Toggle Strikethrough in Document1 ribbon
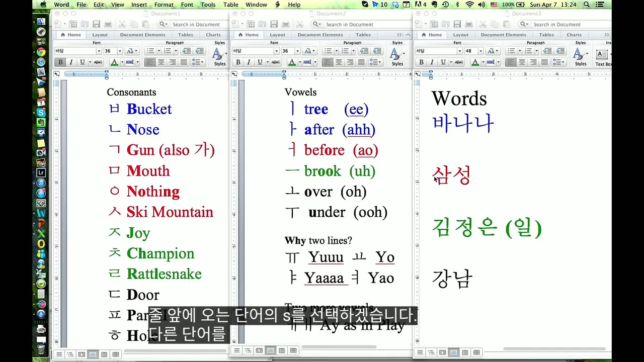 click(x=98, y=62)
